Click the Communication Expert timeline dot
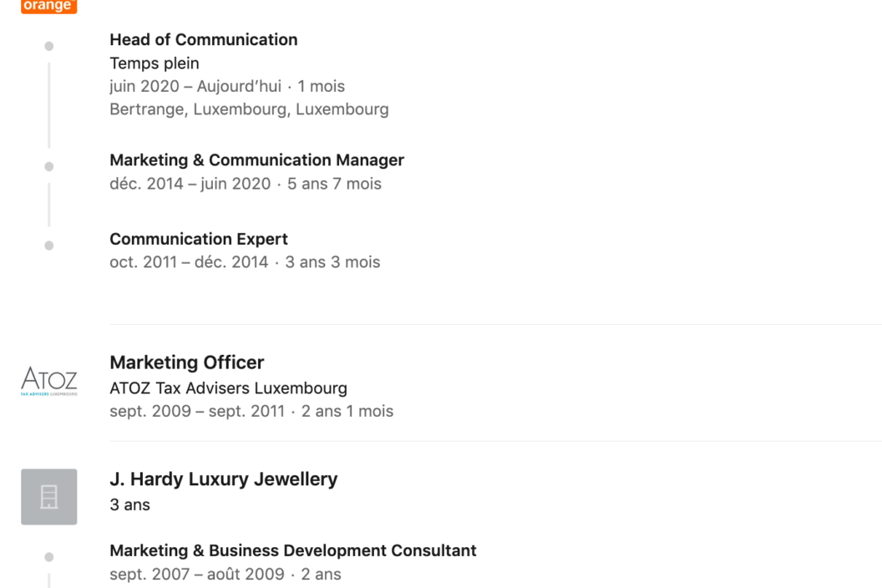This screenshot has width=882, height=588. click(x=48, y=246)
